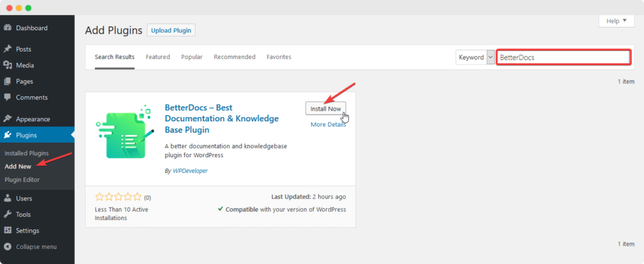This screenshot has height=264, width=644.
Task: Click the Plugins plug icon
Action: [8, 135]
